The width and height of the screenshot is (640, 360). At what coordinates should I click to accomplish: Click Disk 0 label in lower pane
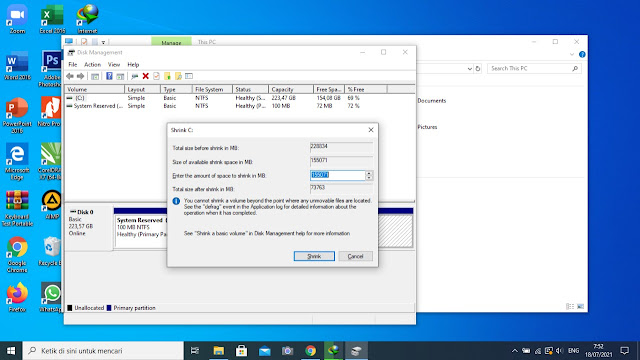85,212
